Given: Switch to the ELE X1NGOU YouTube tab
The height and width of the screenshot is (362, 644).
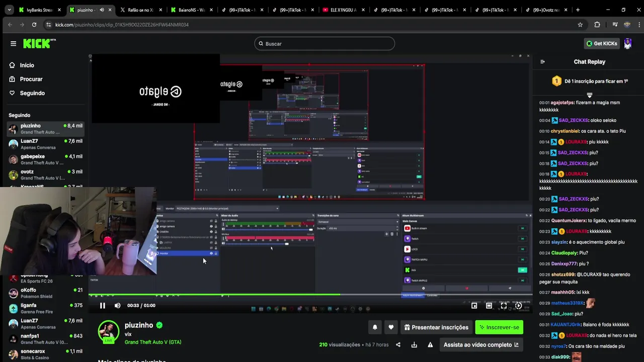Looking at the screenshot, I should 343,10.
